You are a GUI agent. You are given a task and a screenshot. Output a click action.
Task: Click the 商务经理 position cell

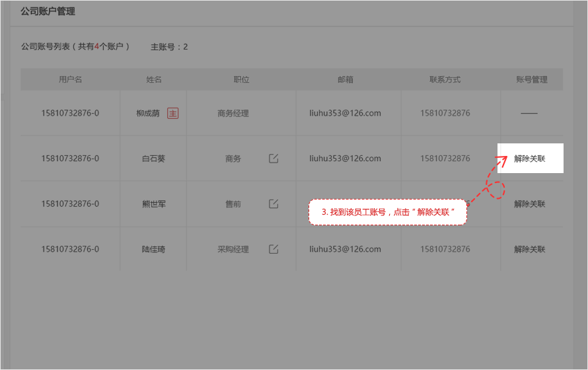click(x=233, y=113)
